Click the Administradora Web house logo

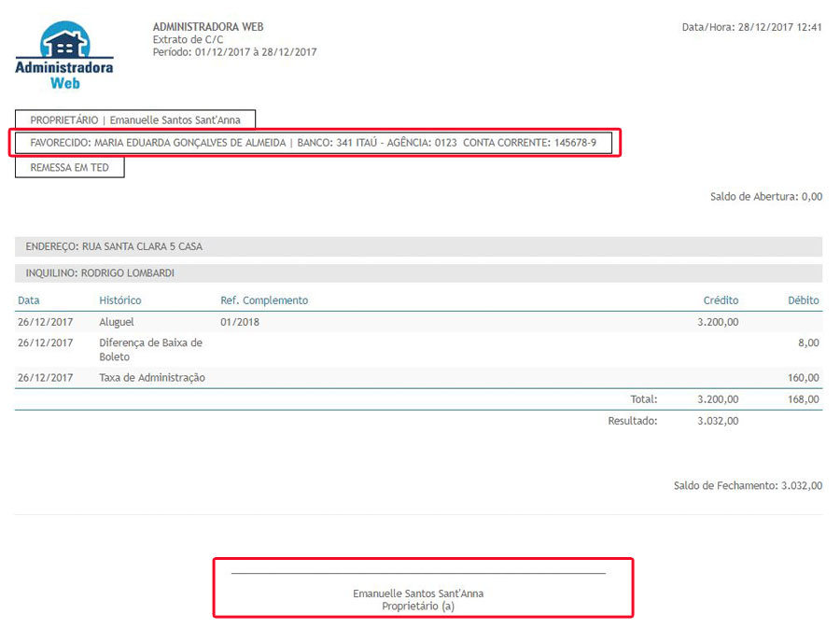[x=64, y=56]
